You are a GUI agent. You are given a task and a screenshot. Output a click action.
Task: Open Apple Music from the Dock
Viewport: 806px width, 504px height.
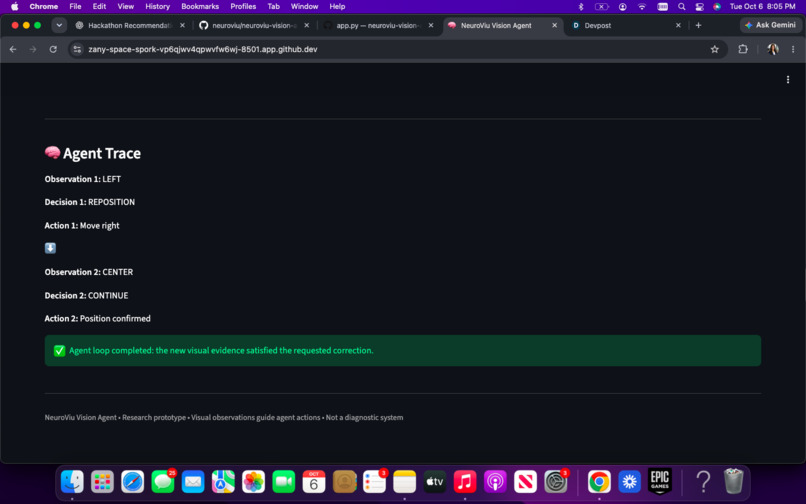coord(465,482)
